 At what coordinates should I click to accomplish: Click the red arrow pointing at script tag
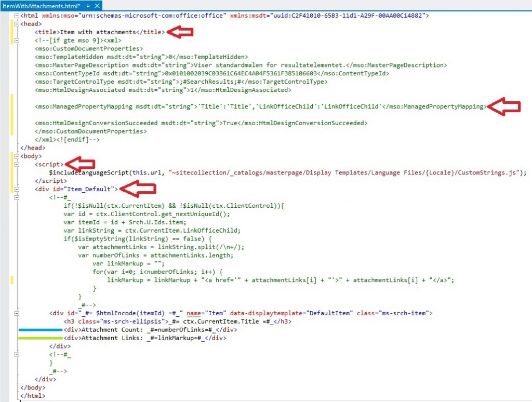coord(81,164)
